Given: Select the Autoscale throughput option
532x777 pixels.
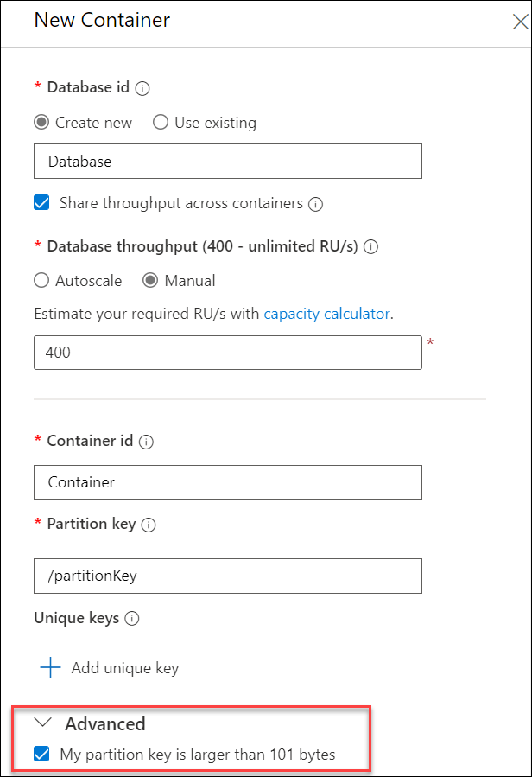Looking at the screenshot, I should pyautogui.click(x=41, y=280).
